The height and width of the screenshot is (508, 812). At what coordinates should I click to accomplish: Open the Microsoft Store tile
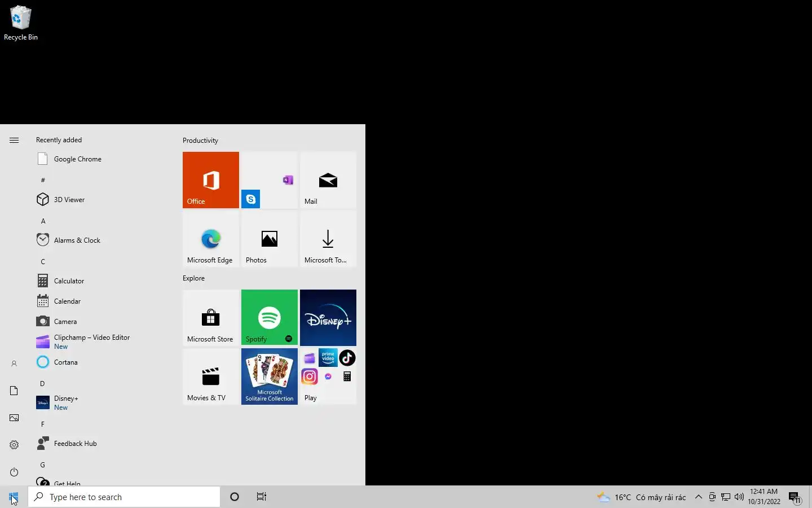pos(211,318)
